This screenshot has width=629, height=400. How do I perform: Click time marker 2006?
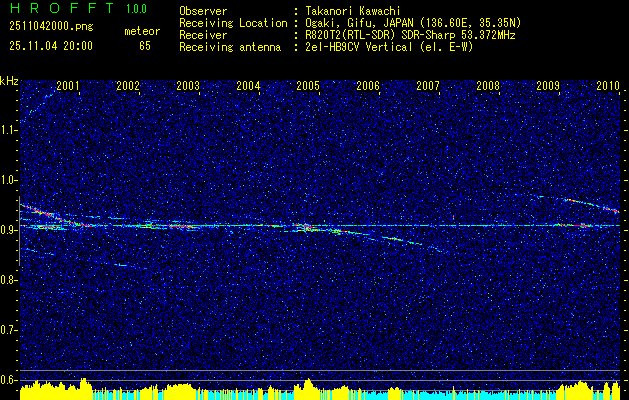coord(368,85)
